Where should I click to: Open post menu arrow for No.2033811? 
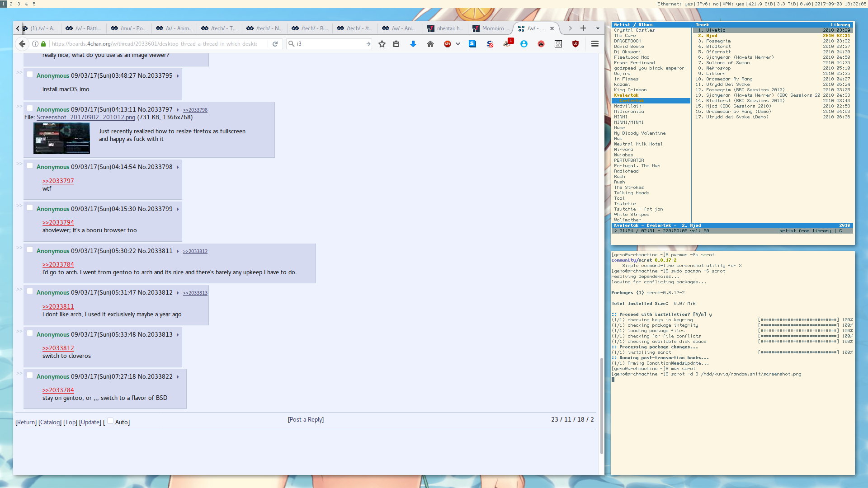178,251
